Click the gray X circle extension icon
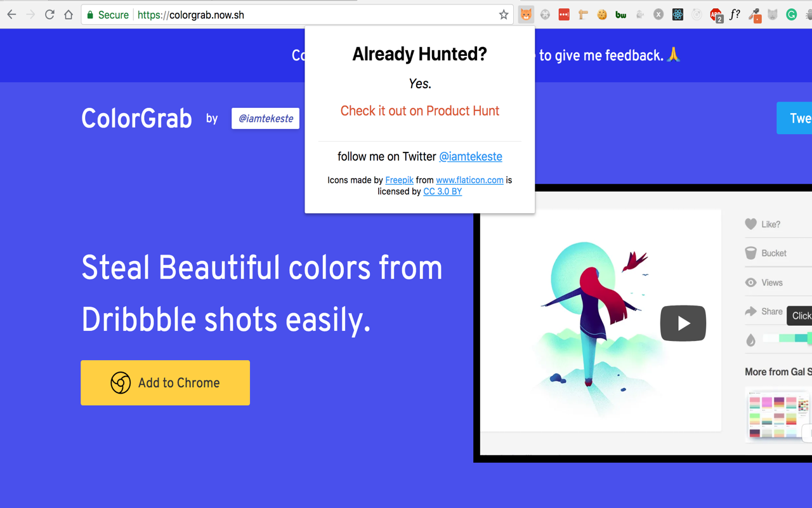 coord(658,15)
